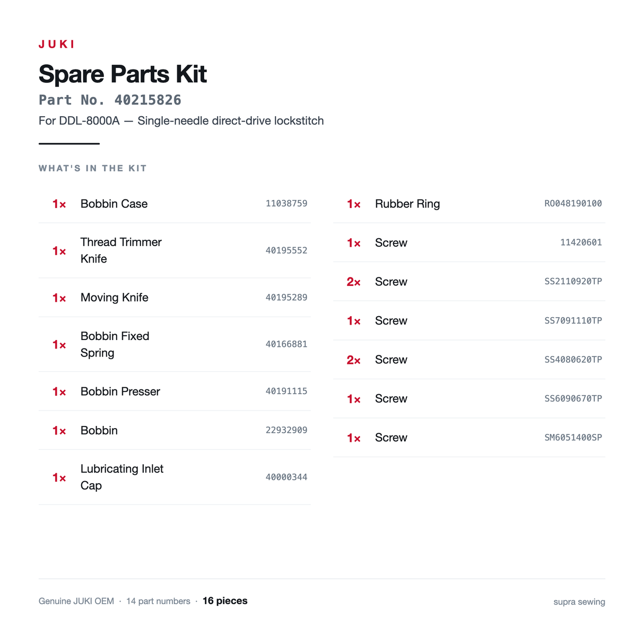Select Screw code SM6051400SP

(573, 438)
